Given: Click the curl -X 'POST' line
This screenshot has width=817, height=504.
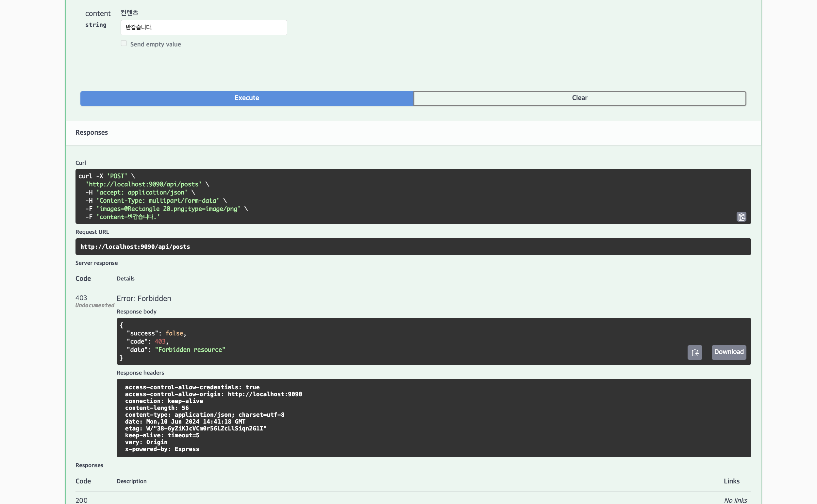Looking at the screenshot, I should (107, 176).
